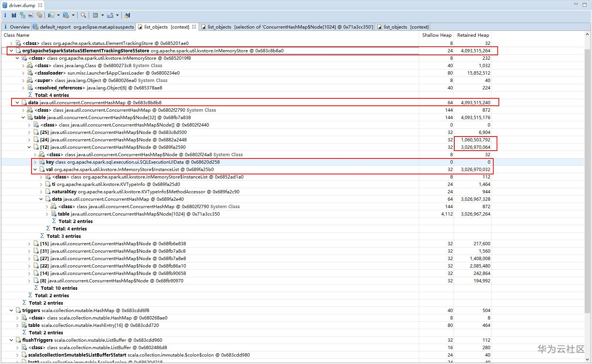Select retained heap value 1,060,503,792
The image size is (592, 364).
[x=475, y=140]
